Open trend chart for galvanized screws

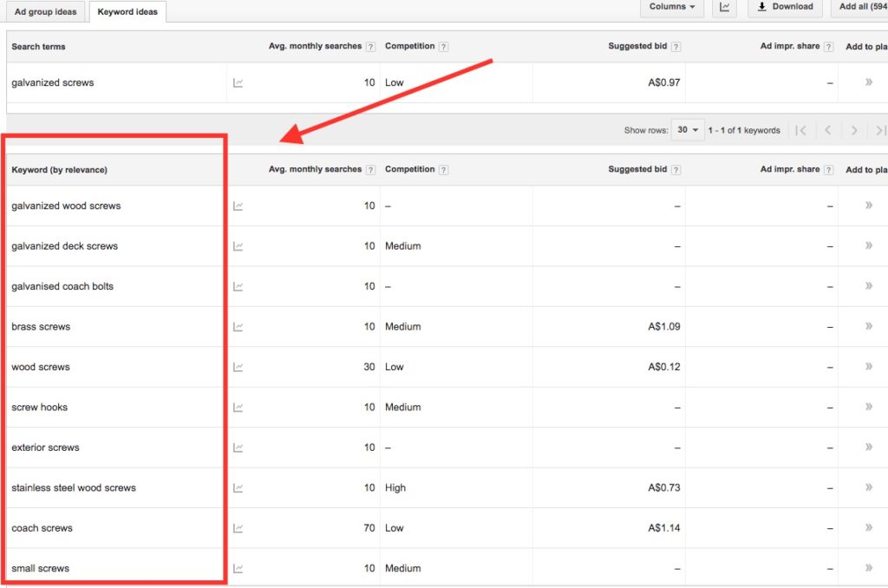[x=238, y=83]
